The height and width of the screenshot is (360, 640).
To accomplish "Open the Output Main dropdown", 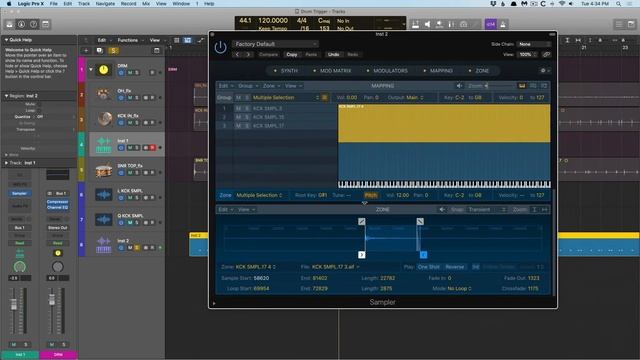I will coord(415,98).
